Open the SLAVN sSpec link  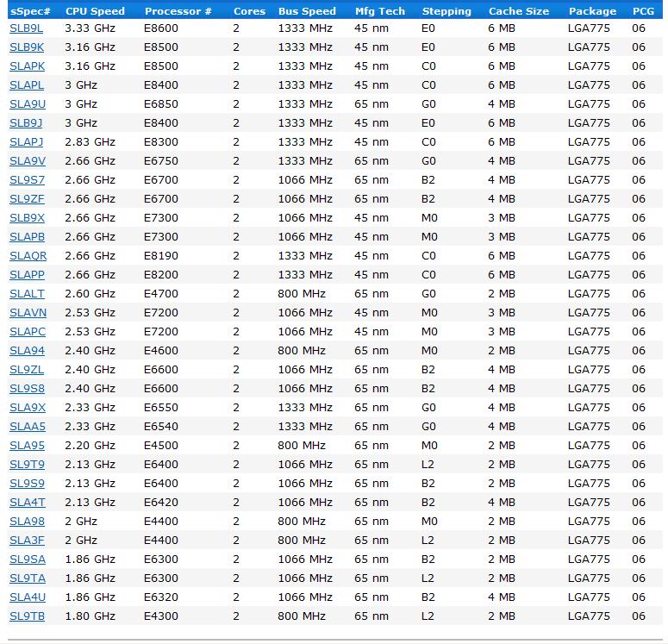click(x=28, y=313)
